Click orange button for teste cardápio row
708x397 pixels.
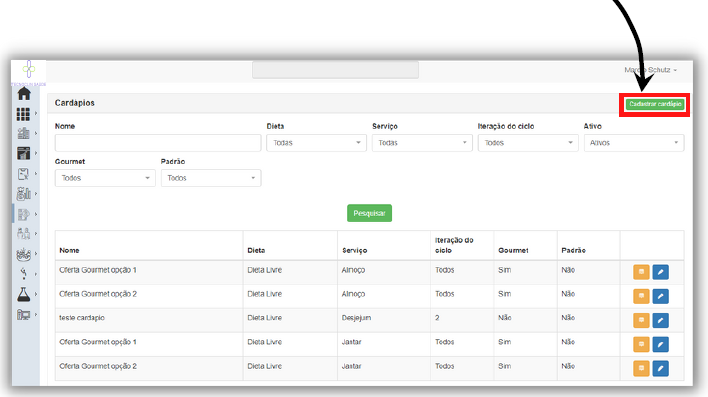click(x=641, y=320)
